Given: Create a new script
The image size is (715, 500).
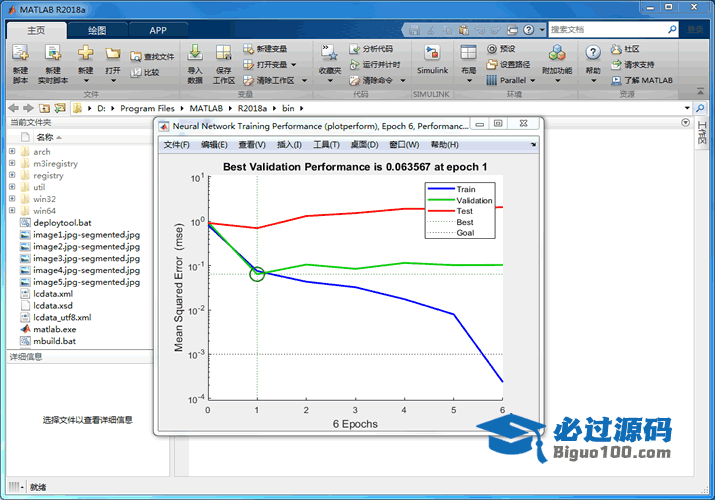Looking at the screenshot, I should coord(20,63).
